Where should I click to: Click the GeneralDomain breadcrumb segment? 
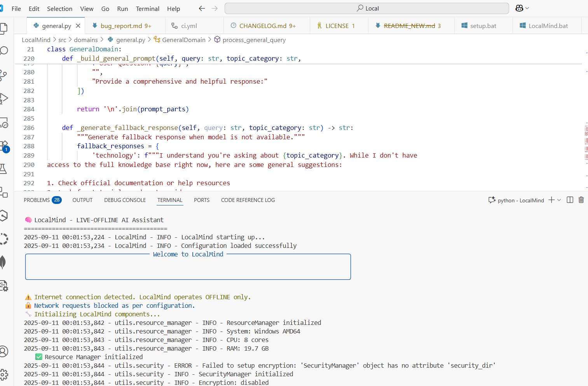click(180, 40)
